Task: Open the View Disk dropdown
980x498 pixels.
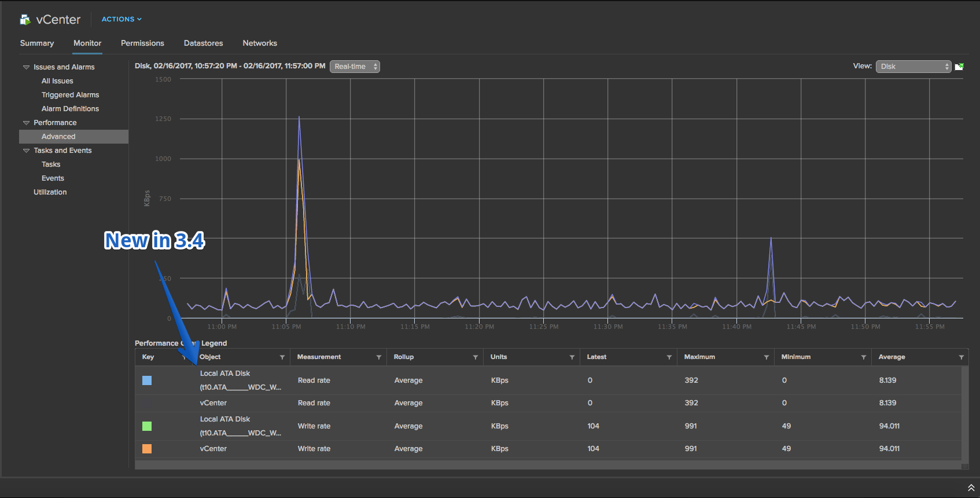Action: 913,67
